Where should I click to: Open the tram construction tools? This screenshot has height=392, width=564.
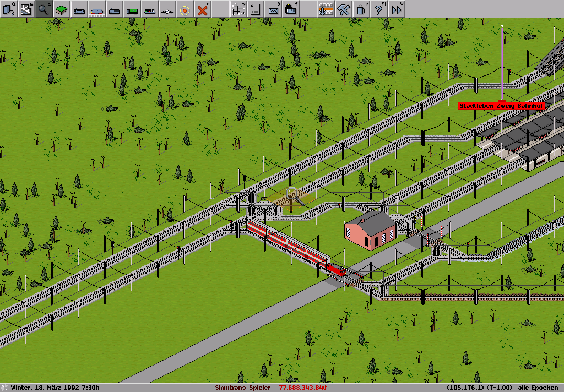(x=114, y=9)
